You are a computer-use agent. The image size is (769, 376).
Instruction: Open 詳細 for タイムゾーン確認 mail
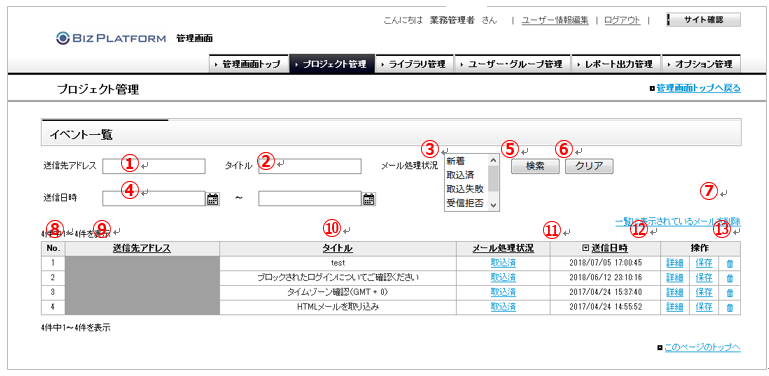click(x=675, y=293)
